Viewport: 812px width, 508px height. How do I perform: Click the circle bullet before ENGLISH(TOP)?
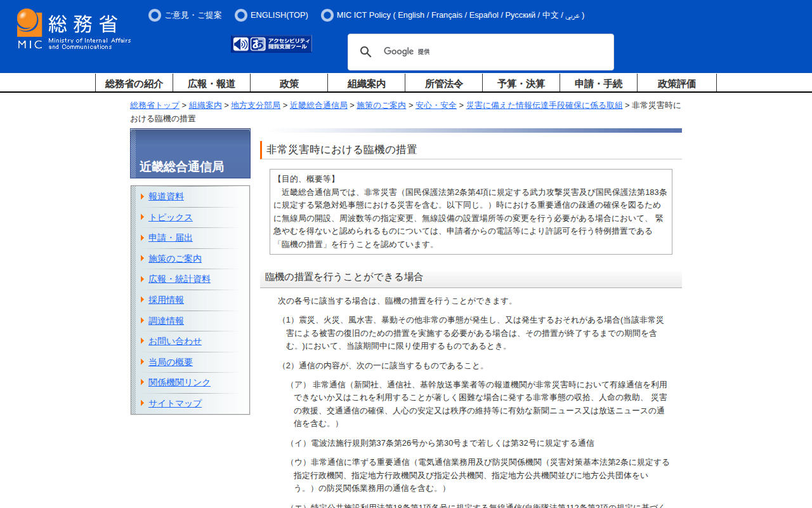point(241,15)
